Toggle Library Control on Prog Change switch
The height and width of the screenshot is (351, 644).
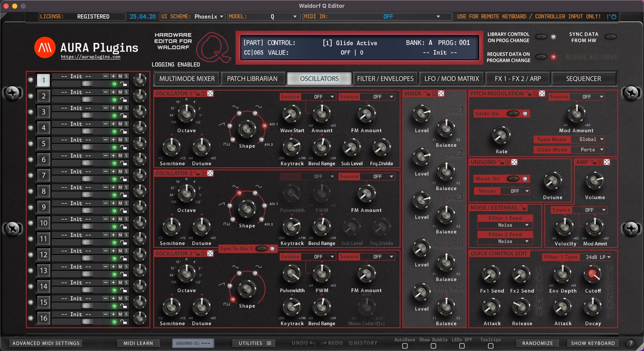541,37
